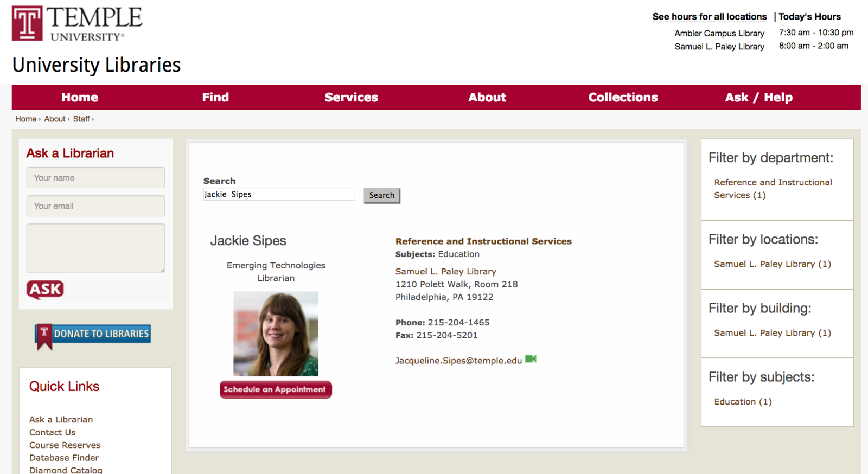Filter by department Reference and Instructional Services
The image size is (868, 474).
click(773, 189)
